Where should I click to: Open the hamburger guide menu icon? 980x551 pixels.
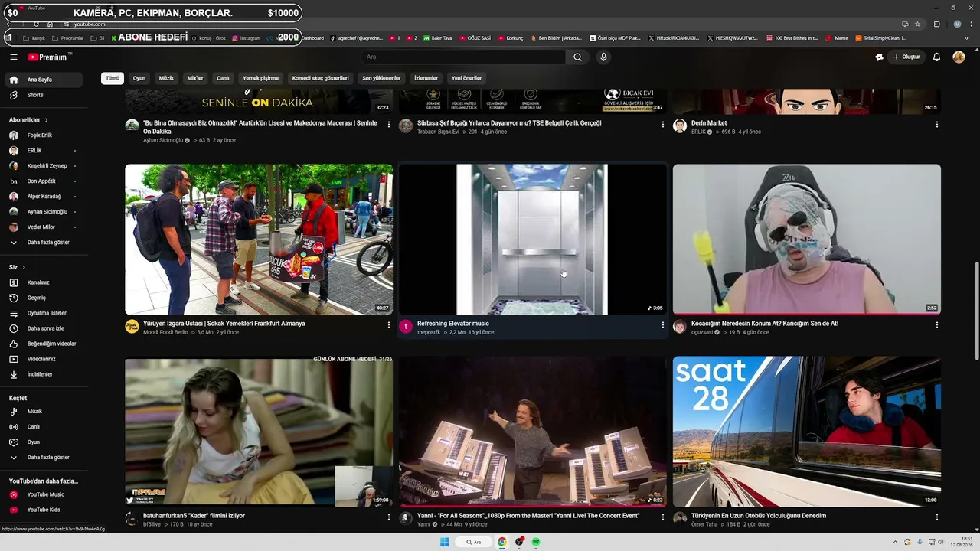coord(13,57)
